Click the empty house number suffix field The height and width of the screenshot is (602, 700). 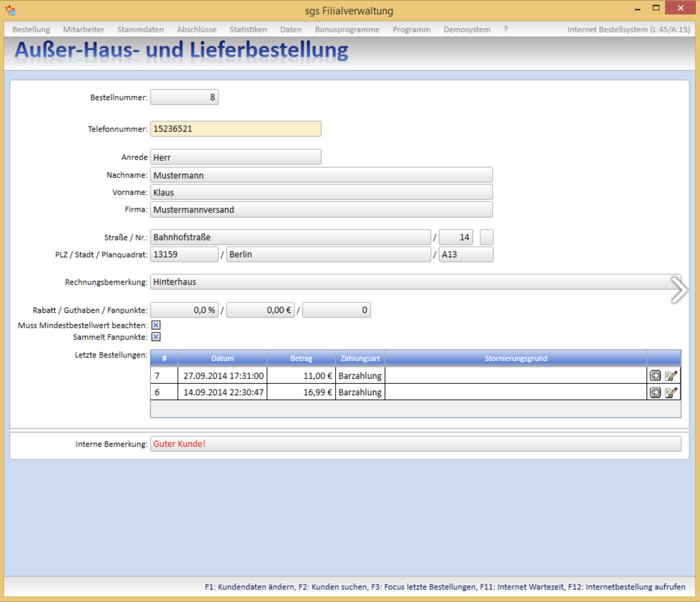point(487,237)
